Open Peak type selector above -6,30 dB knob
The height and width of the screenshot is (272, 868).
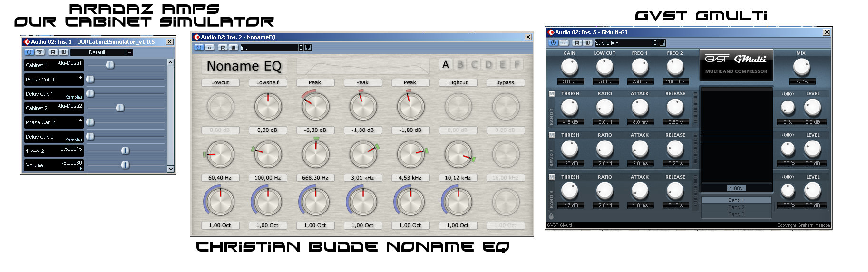click(x=315, y=82)
